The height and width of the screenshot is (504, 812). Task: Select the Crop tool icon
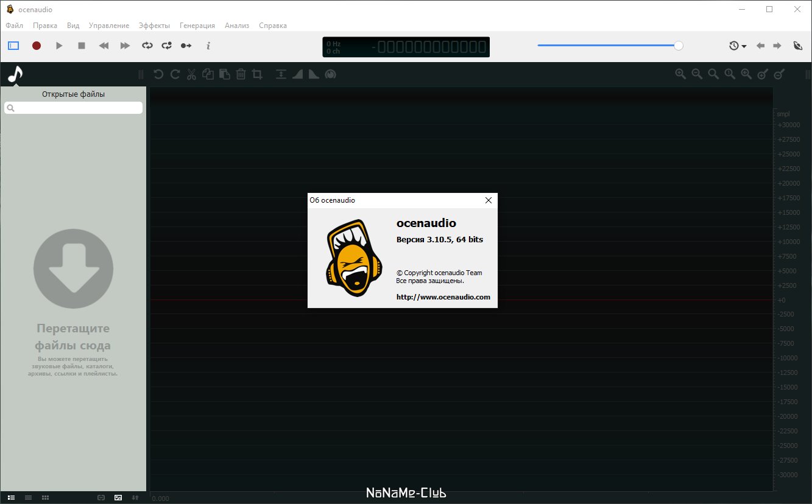point(257,74)
